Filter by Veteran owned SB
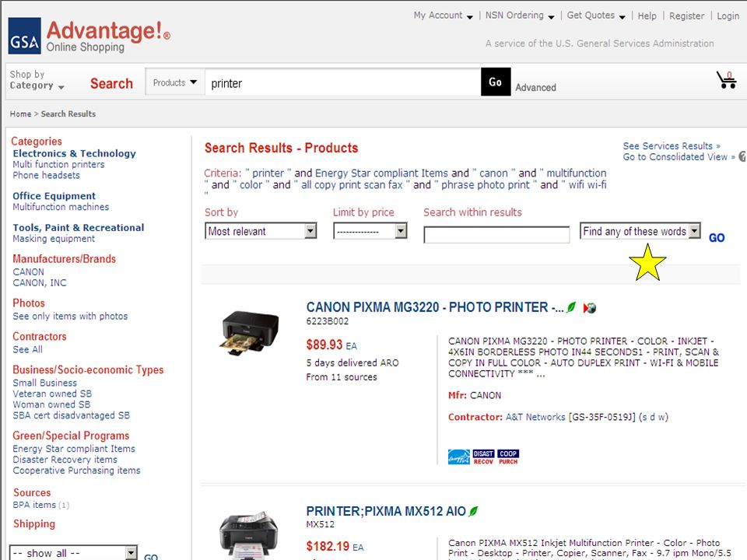Image resolution: width=747 pixels, height=560 pixels. pos(52,394)
